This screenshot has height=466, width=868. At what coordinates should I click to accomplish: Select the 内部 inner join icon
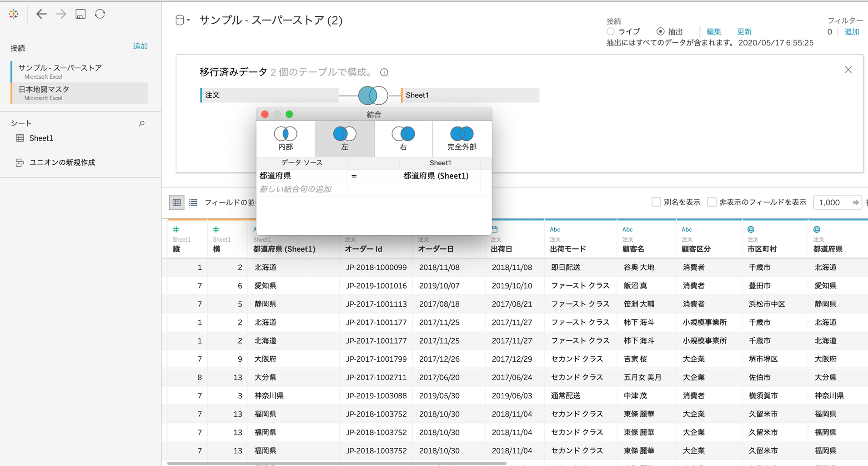286,139
